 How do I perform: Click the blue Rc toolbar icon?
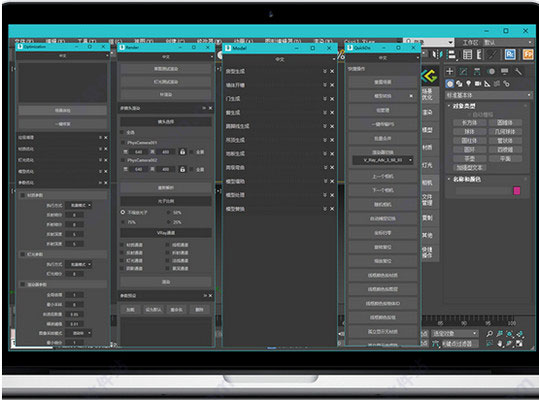click(510, 55)
